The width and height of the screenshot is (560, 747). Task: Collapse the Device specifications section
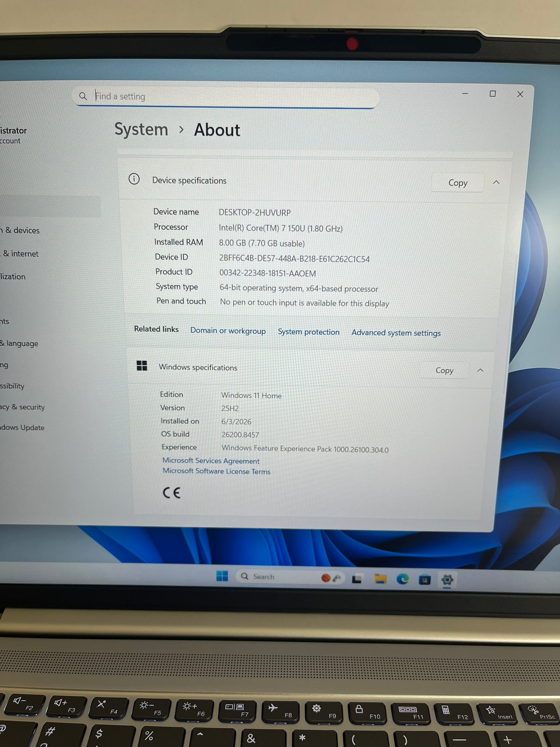496,182
